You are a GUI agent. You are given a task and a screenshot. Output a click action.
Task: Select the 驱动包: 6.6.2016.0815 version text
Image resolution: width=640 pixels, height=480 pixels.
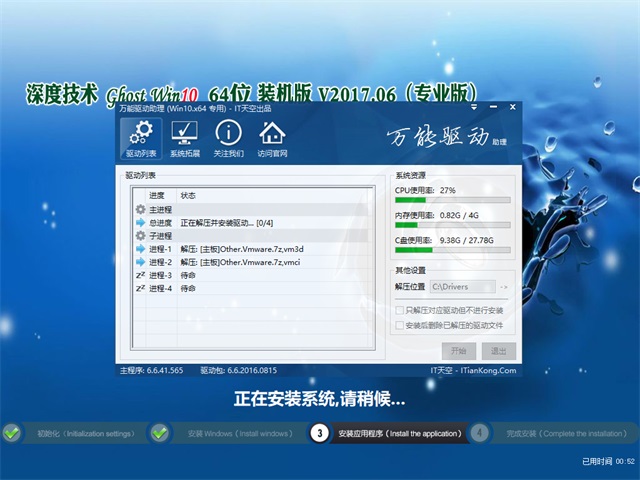pos(238,370)
